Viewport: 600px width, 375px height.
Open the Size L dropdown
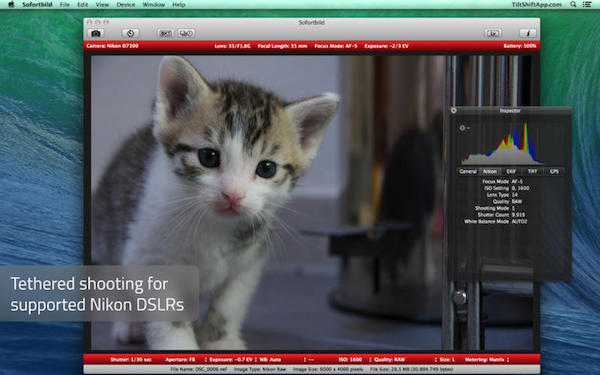click(448, 360)
